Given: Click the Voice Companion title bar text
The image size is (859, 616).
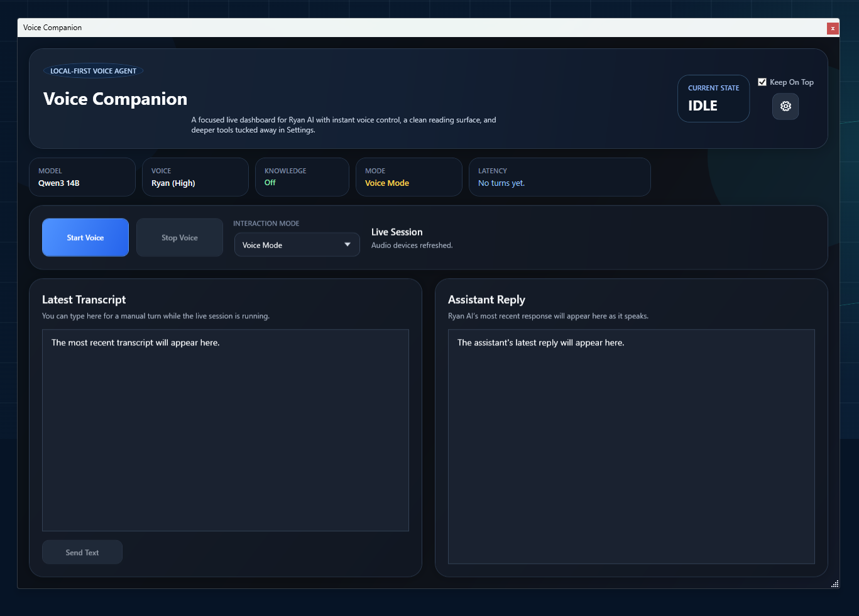Looking at the screenshot, I should (53, 28).
